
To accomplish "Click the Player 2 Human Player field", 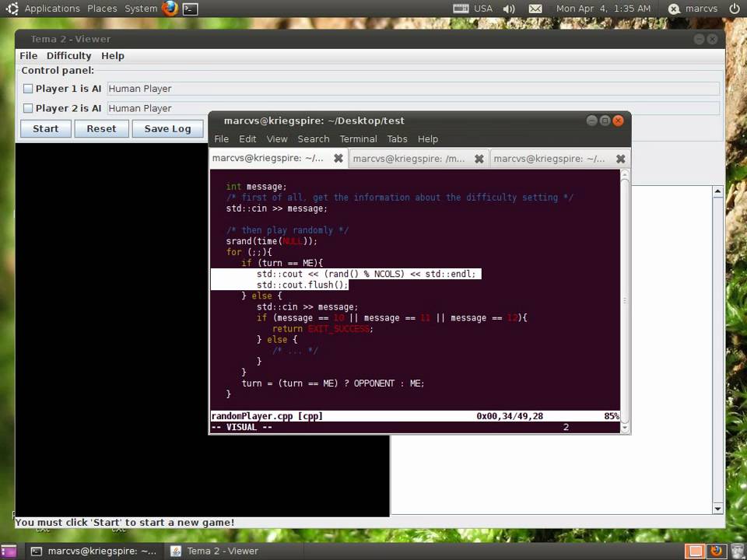I will tap(413, 108).
